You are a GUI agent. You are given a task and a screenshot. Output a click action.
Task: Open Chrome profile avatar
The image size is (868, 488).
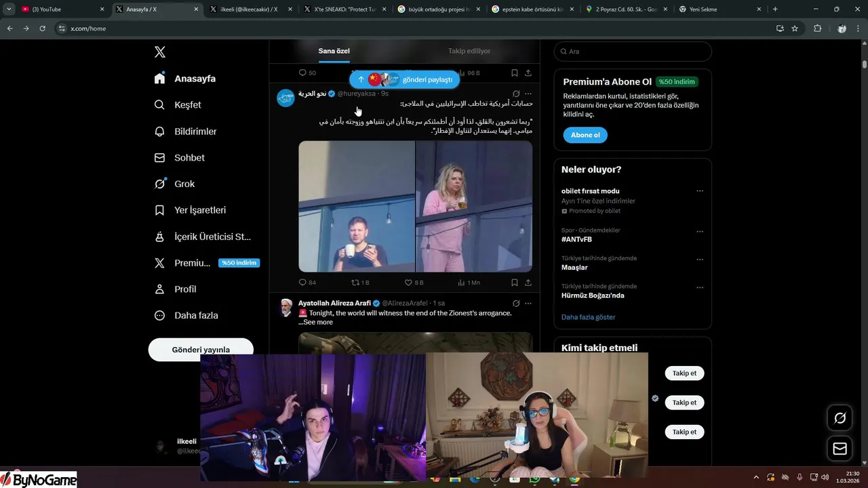tap(842, 28)
